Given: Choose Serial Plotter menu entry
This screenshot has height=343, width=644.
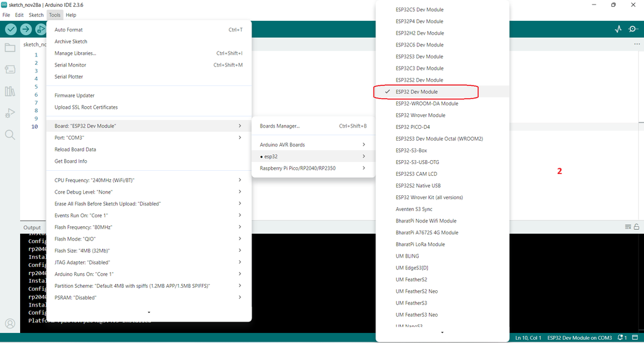Looking at the screenshot, I should coord(148,77).
